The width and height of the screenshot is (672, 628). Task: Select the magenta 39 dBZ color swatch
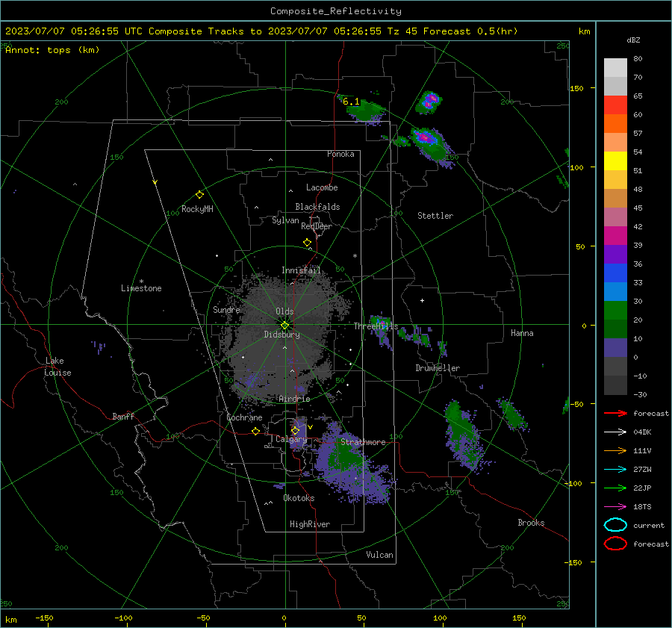615,236
